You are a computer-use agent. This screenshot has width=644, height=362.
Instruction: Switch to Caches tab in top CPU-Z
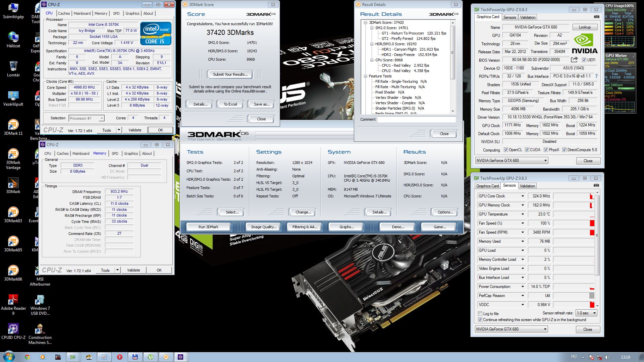[64, 13]
